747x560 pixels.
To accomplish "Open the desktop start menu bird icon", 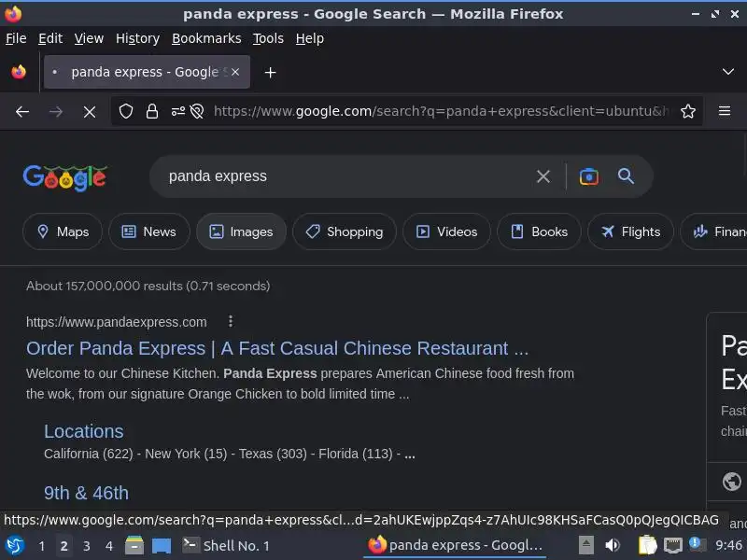I will click(x=15, y=546).
